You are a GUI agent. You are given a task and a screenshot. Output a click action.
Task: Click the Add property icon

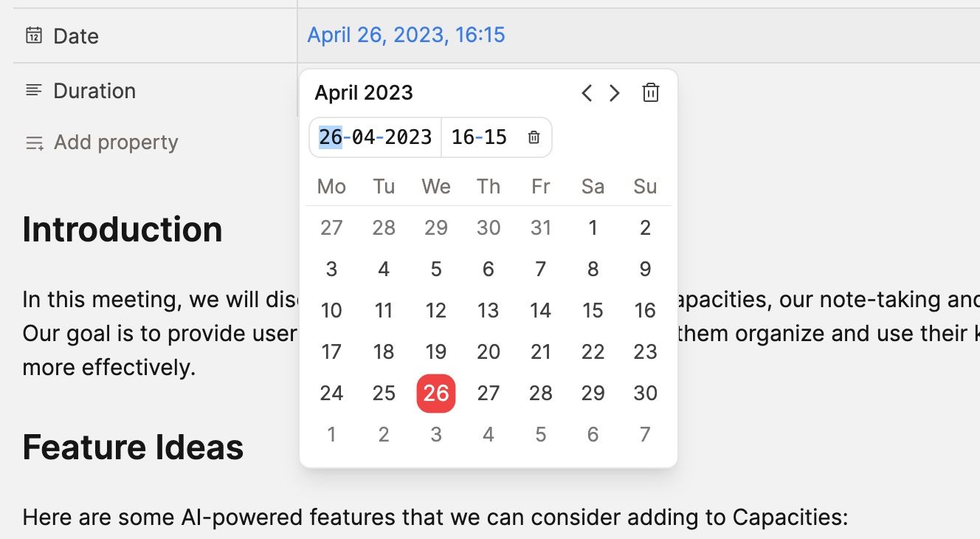[x=33, y=143]
